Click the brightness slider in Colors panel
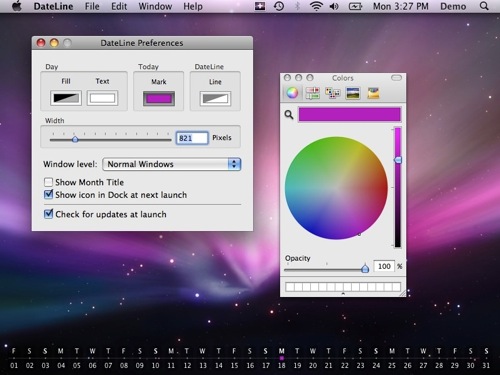 click(x=398, y=187)
